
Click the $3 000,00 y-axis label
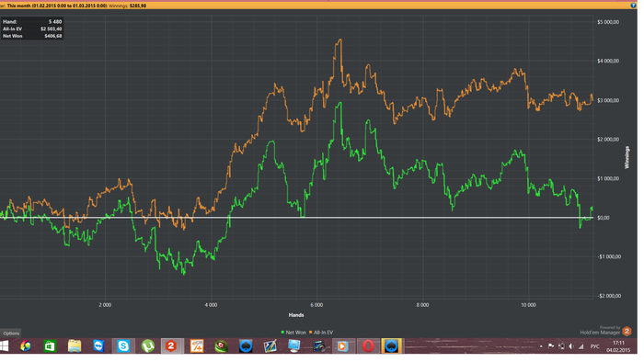click(608, 100)
